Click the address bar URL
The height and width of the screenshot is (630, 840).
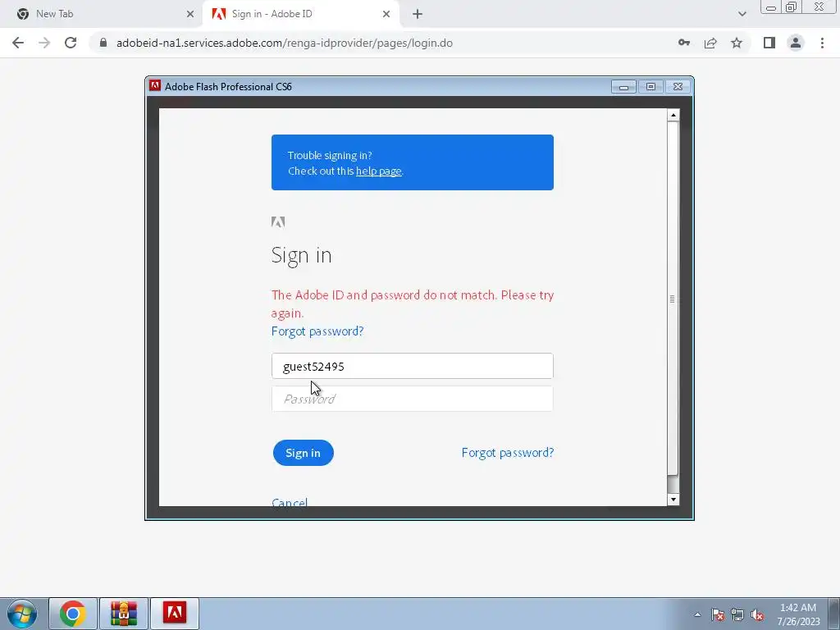[285, 43]
